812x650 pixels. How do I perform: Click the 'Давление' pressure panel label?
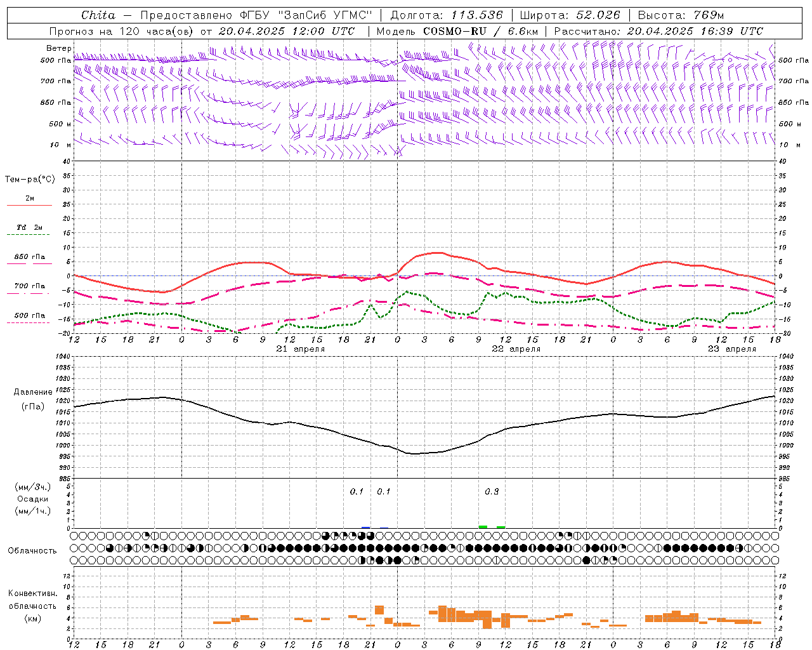(33, 392)
